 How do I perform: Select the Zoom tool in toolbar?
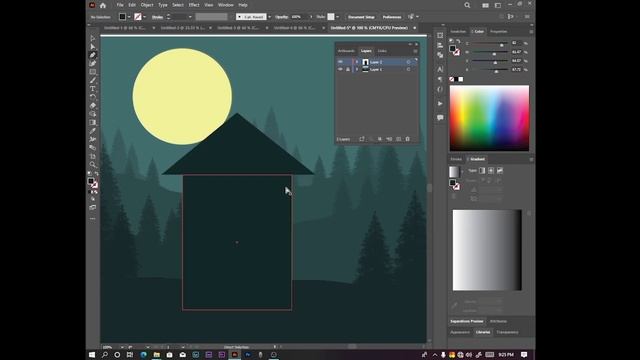click(93, 164)
